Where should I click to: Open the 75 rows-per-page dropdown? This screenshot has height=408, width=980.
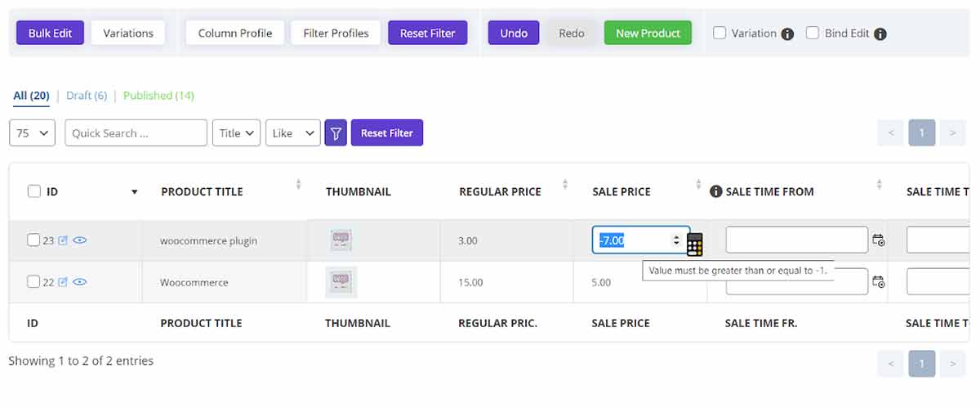(32, 133)
